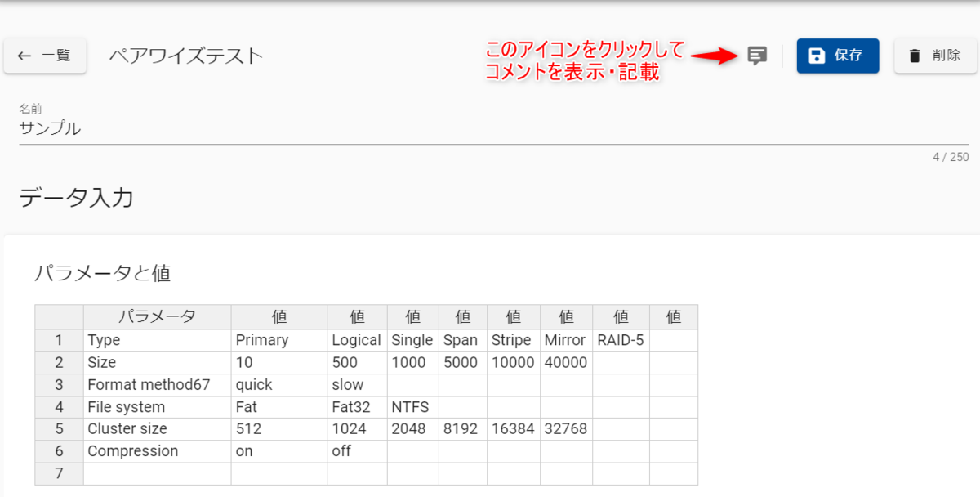The width and height of the screenshot is (980, 497).
Task: Select the 5000 value cell
Action: click(463, 363)
